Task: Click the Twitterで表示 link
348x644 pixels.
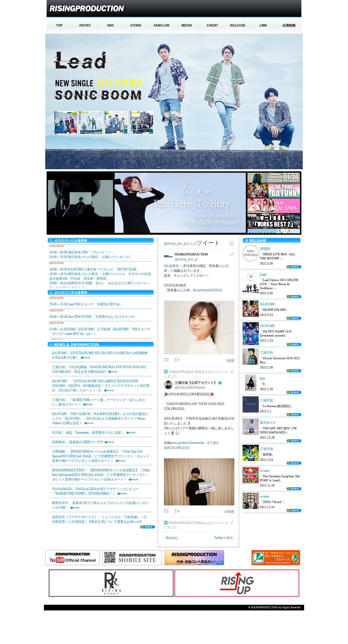Action: pyautogui.click(x=223, y=538)
